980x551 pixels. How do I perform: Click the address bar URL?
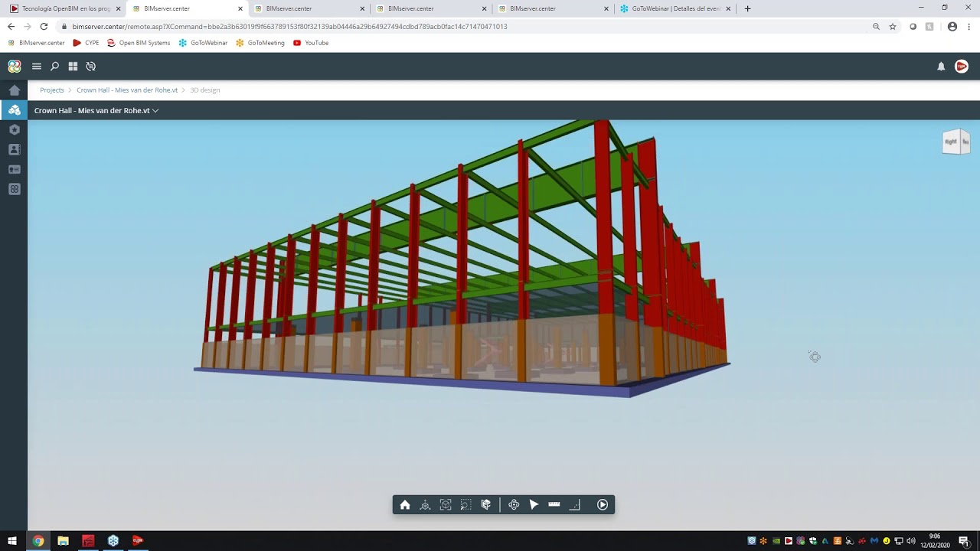289,27
